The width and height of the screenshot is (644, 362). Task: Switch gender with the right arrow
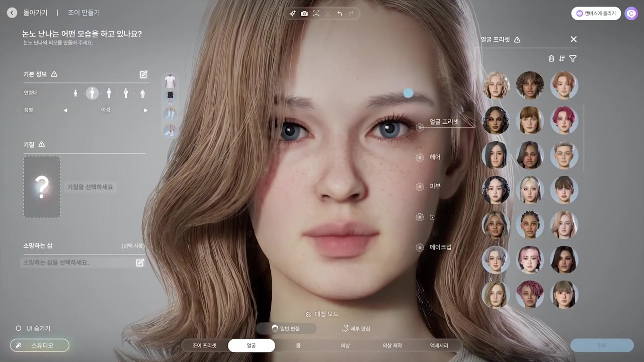pyautogui.click(x=146, y=110)
